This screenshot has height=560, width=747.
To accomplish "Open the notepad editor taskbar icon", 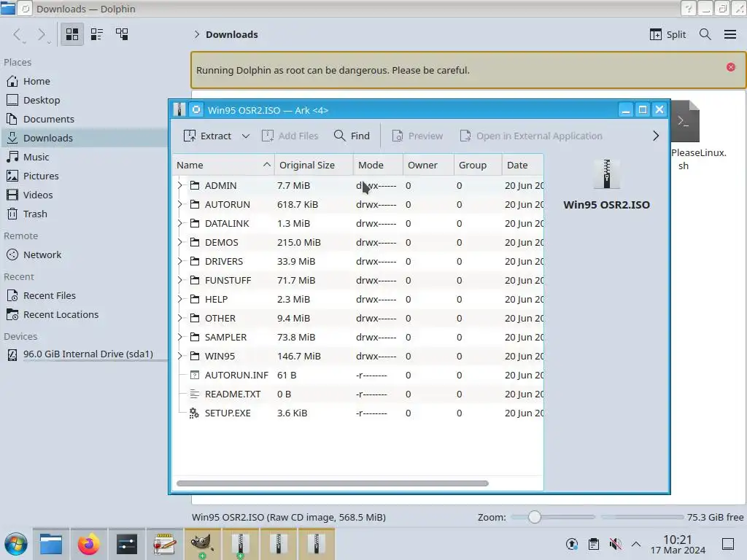I will pos(164,544).
